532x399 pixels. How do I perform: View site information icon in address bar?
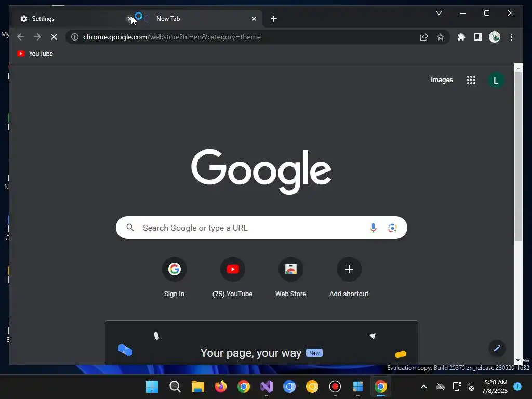tap(75, 37)
